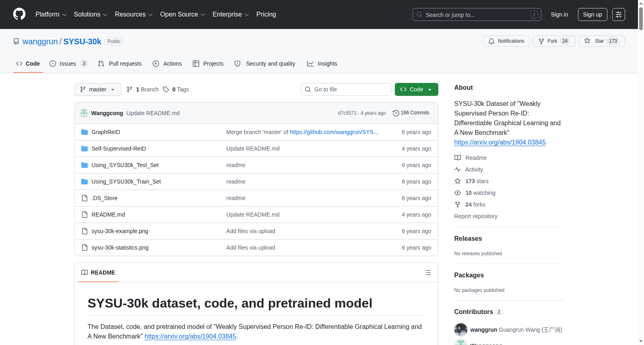Click Report repository link
The width and height of the screenshot is (644, 345).
tap(476, 216)
